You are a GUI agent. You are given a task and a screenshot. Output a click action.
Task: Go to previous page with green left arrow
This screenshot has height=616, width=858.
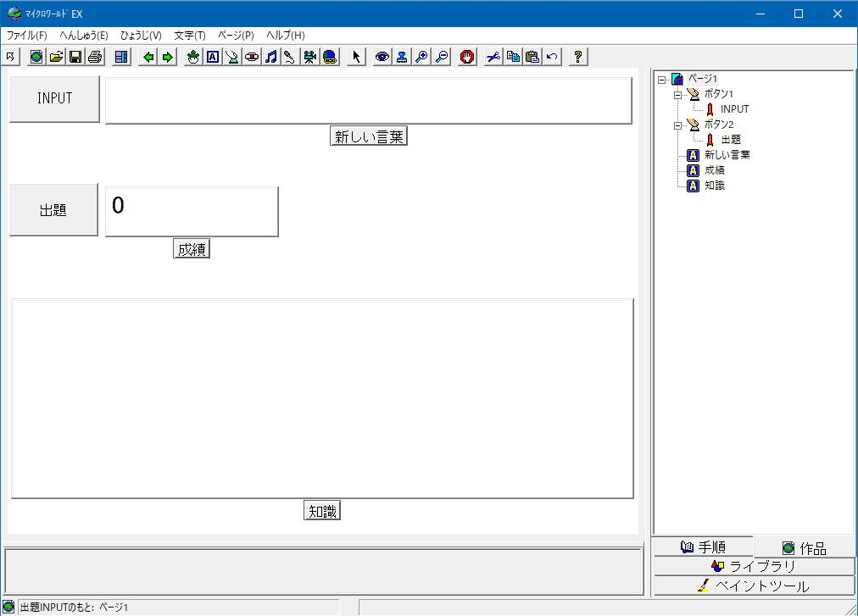pyautogui.click(x=148, y=57)
